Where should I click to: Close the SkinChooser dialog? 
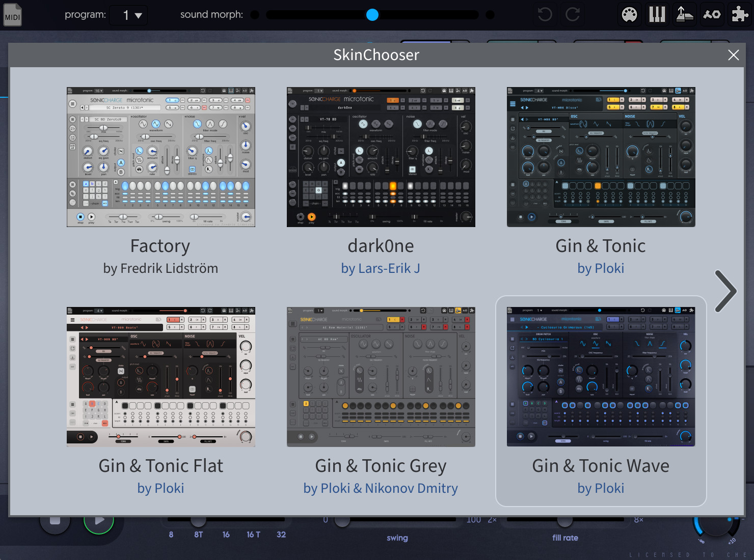coord(733,55)
